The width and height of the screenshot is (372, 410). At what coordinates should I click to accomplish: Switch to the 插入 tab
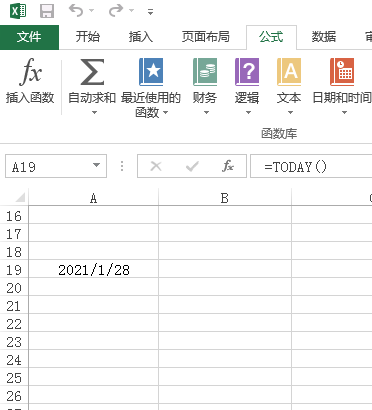coord(141,37)
